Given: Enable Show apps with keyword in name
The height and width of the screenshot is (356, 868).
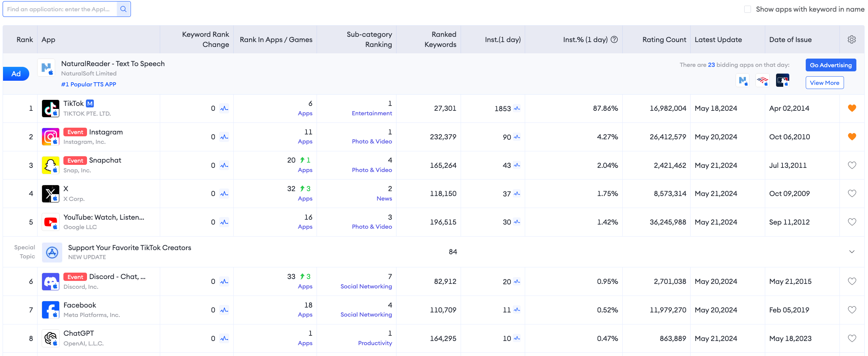Looking at the screenshot, I should click(x=748, y=9).
